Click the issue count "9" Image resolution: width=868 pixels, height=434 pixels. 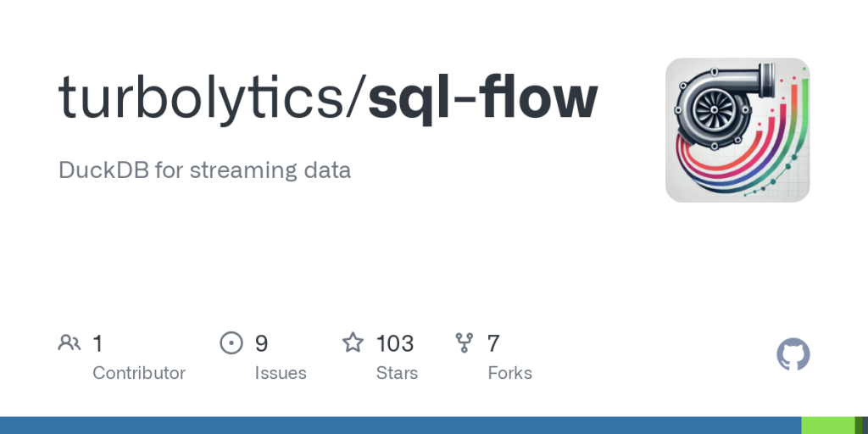pos(262,343)
